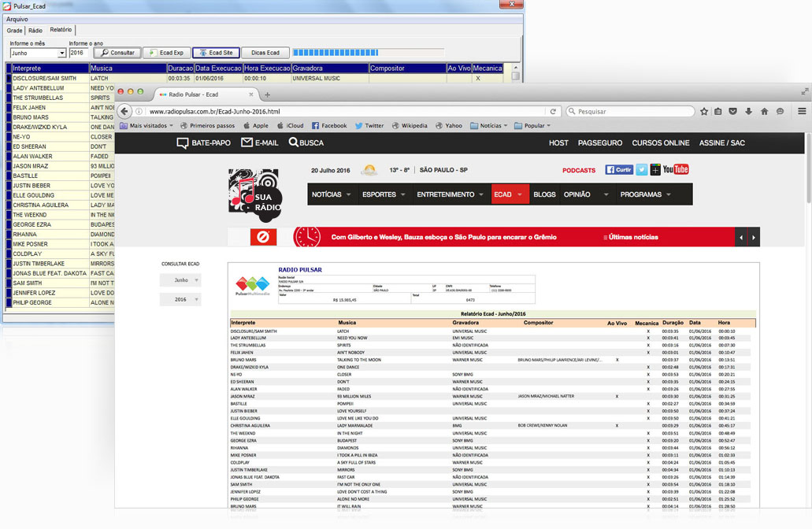The height and width of the screenshot is (529, 812).
Task: Click the YouTube logo on site
Action: (x=676, y=169)
